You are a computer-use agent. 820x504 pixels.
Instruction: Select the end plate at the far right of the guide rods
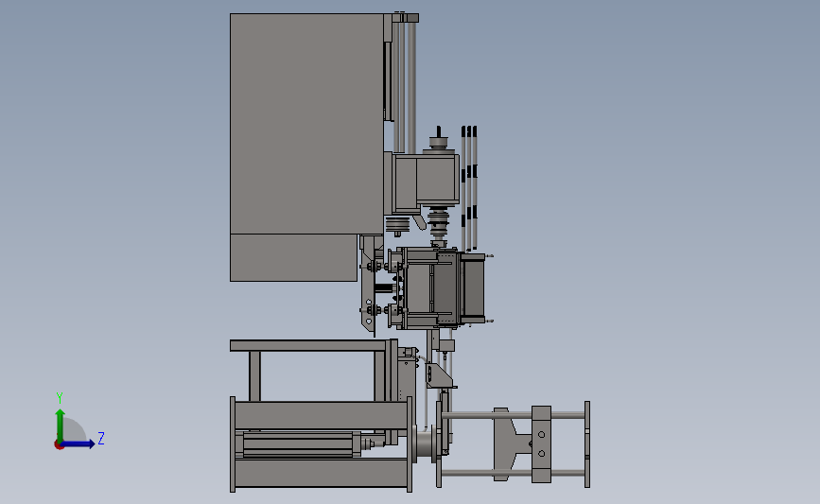[x=587, y=444]
